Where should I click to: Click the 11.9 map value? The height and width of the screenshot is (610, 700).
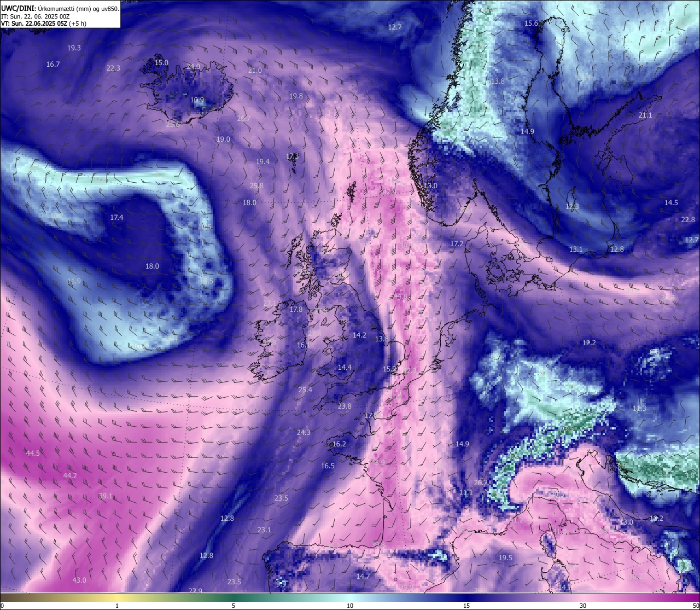74,281
